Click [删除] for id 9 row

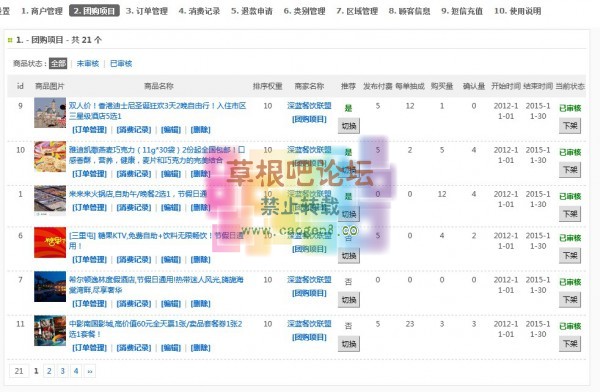coord(201,130)
